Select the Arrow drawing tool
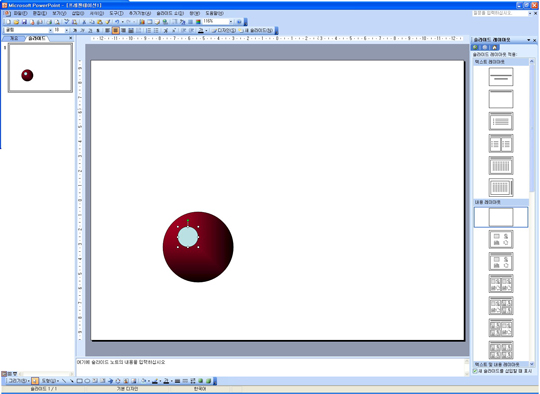Screen dimensions: 540x394 pos(72,381)
